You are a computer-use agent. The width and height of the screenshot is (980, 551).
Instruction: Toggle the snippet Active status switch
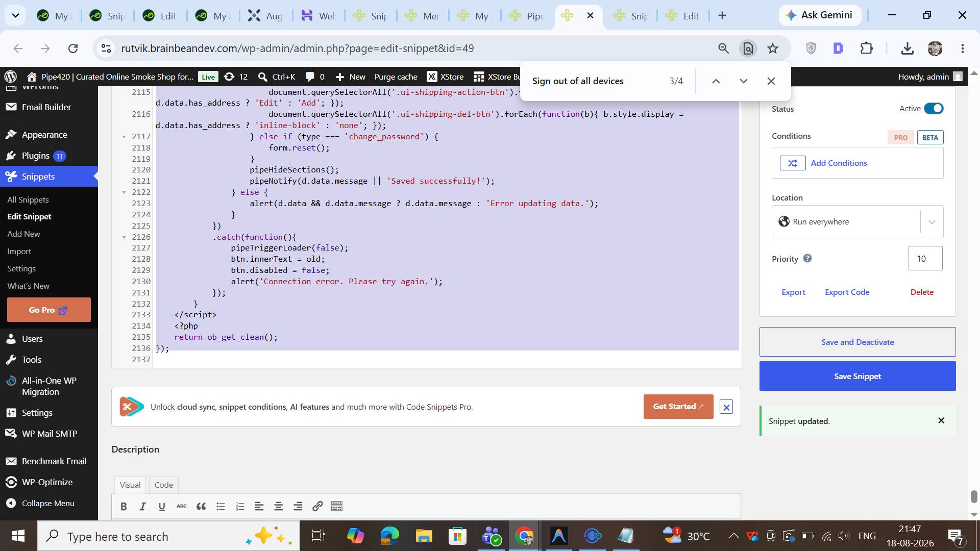click(934, 108)
